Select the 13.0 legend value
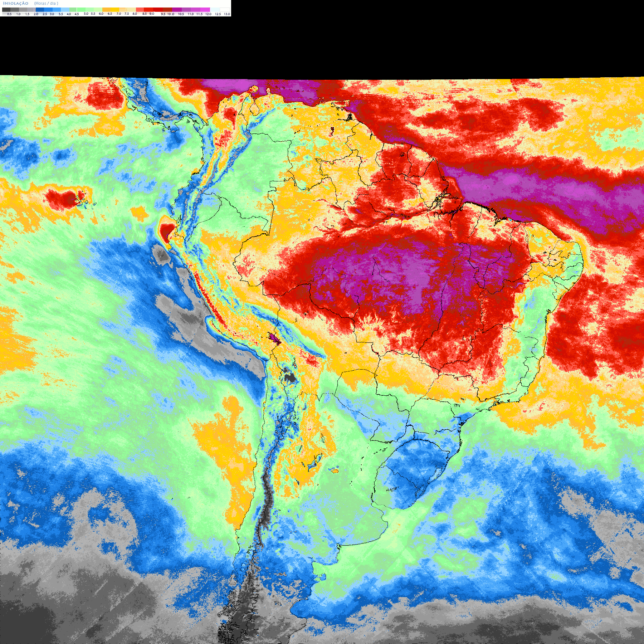 click(227, 14)
